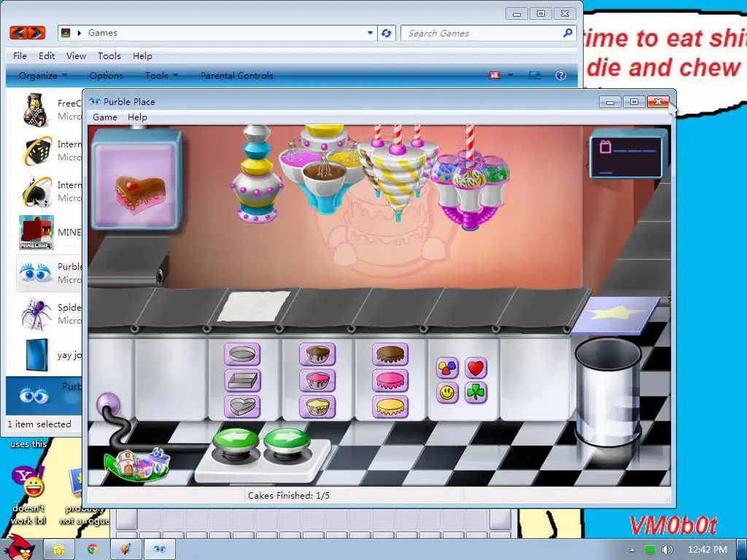Show hidden system tray icons

coord(632,550)
